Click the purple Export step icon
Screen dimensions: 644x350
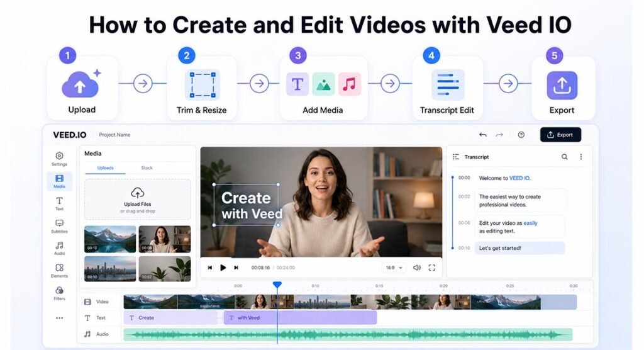coord(562,85)
